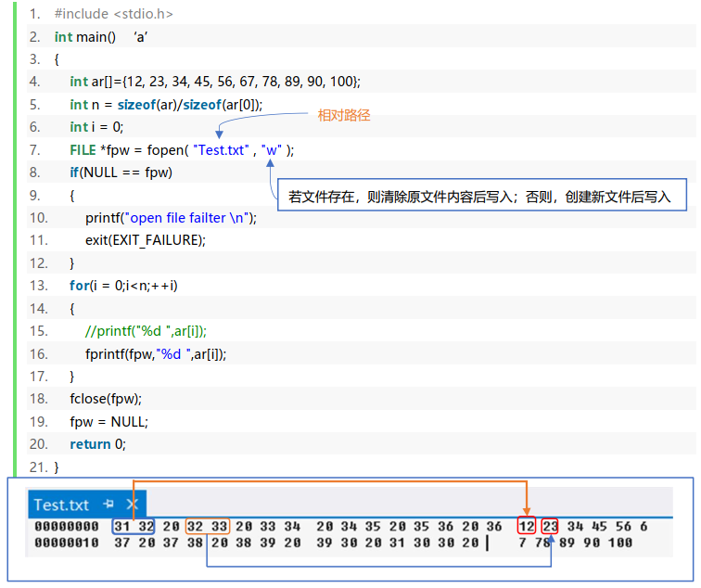Select the exit(EXIT_FAILURE) line
This screenshot has height=588, width=701.
pos(146,240)
